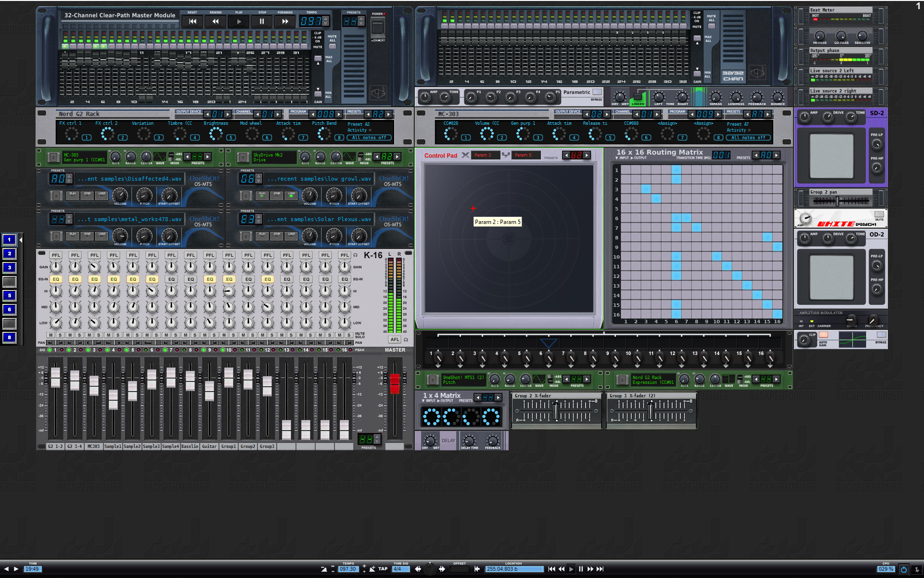Click the Y icon before Param 5
Screen dimensions: 924x578
coord(506,155)
